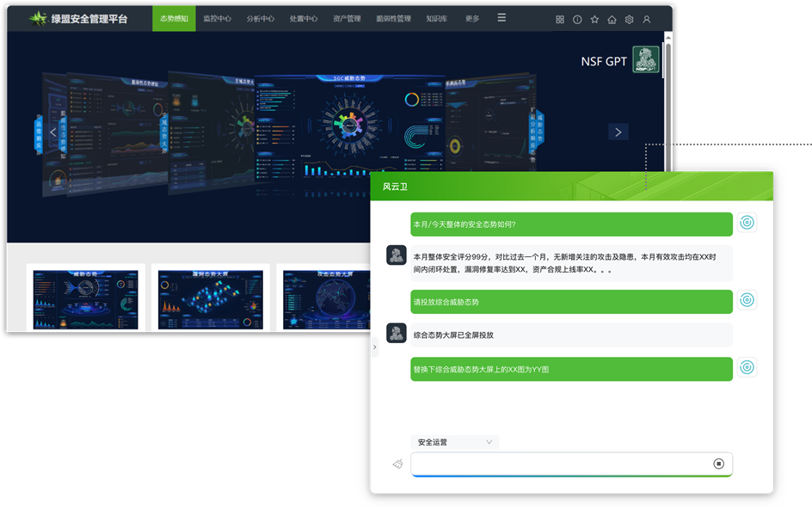This screenshot has height=522, width=812.
Task: Click the NSF GPT label
Action: click(604, 62)
